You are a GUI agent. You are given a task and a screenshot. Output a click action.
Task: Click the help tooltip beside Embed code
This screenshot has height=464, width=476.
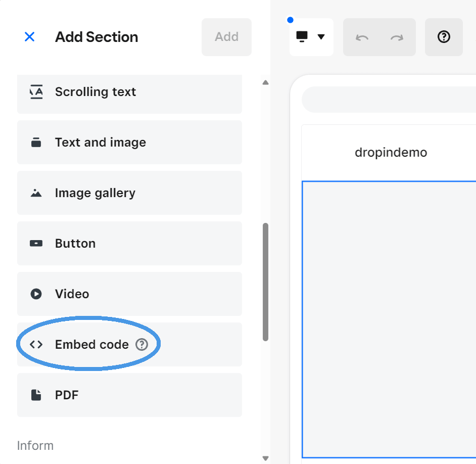coord(142,344)
